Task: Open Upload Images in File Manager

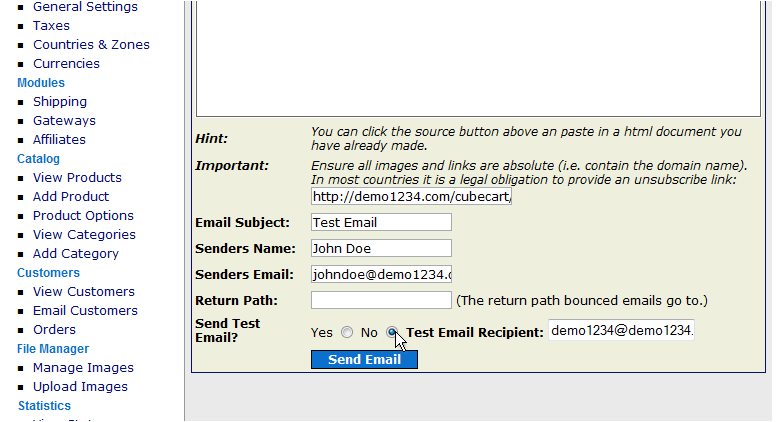Action: (x=80, y=387)
